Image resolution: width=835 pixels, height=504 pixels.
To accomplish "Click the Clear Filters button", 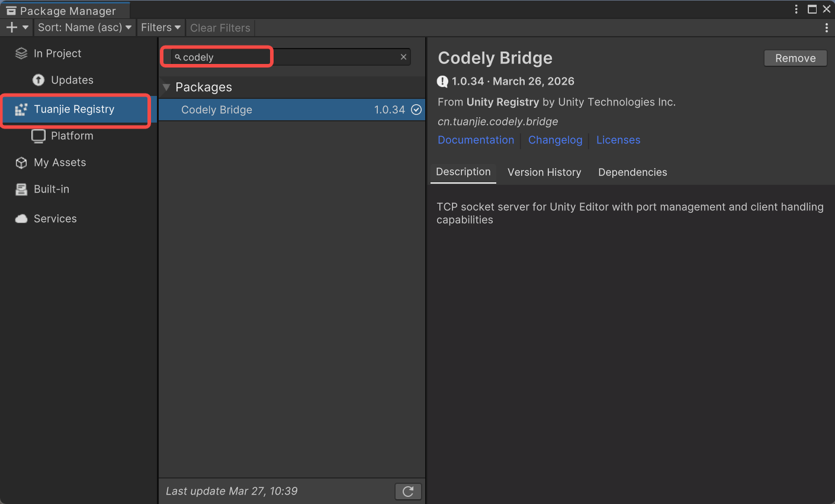I will tap(220, 28).
